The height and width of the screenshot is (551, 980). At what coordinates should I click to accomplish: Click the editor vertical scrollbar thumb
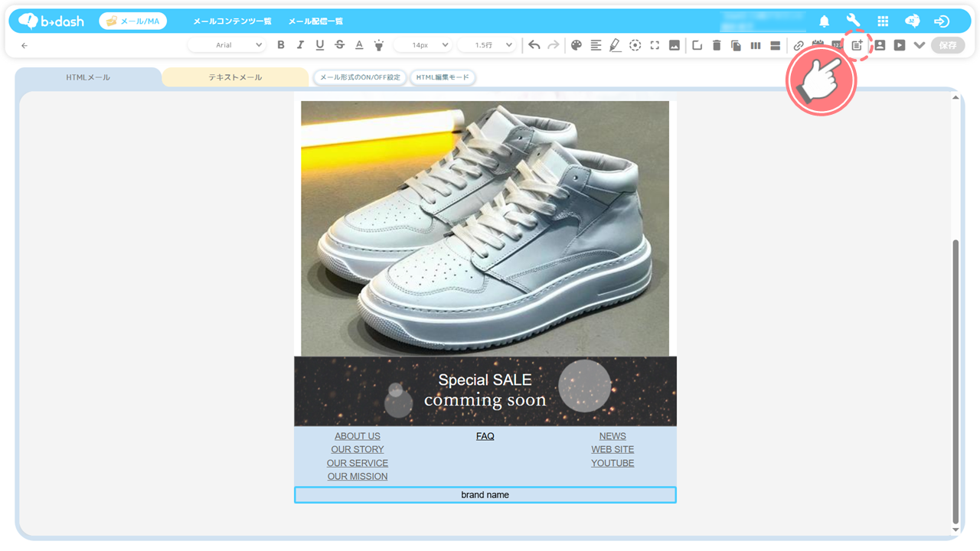tap(955, 380)
